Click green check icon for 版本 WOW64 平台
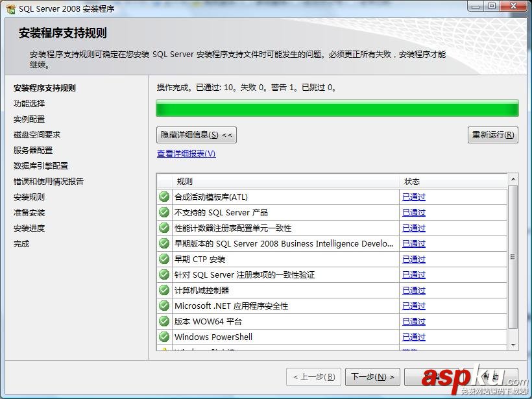Viewport: 532px width, 399px height. pyautogui.click(x=164, y=321)
